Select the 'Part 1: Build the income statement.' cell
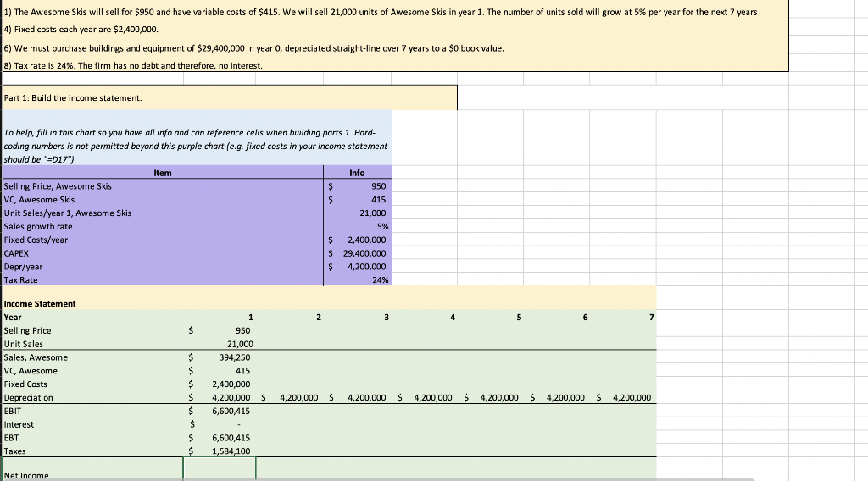Image resolution: width=868 pixels, height=481 pixels. (x=230, y=98)
